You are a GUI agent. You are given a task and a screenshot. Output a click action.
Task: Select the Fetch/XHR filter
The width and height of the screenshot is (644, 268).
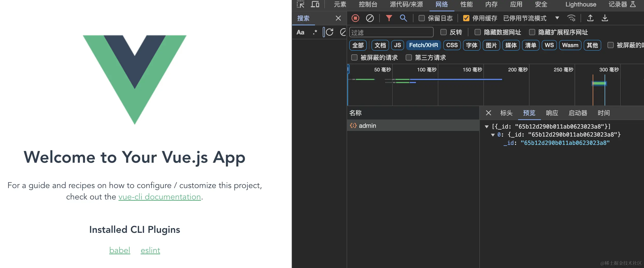coord(424,45)
